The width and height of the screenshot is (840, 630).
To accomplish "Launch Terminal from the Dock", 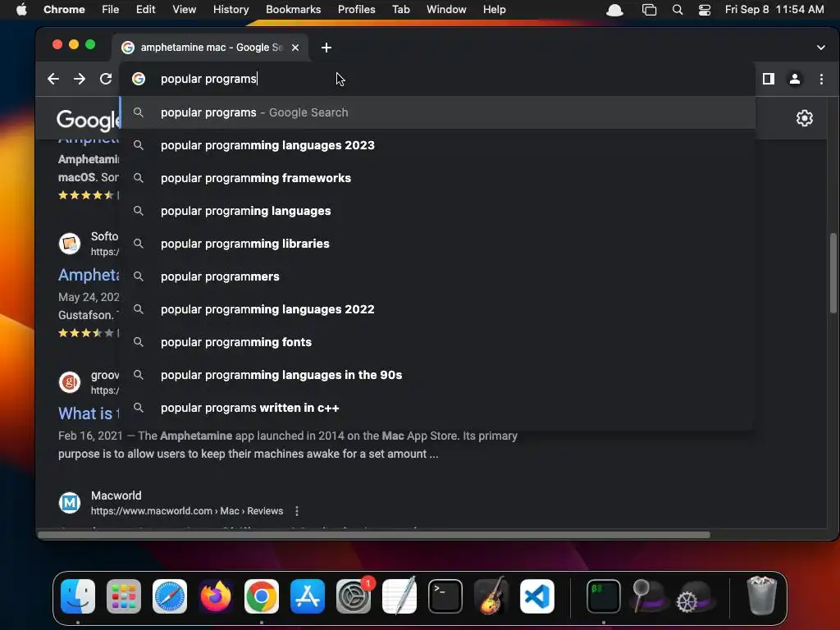I will coord(445,596).
